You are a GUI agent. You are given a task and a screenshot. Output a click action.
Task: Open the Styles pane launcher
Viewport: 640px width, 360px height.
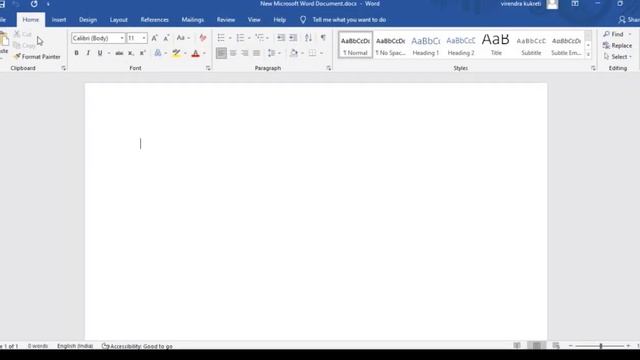point(593,68)
